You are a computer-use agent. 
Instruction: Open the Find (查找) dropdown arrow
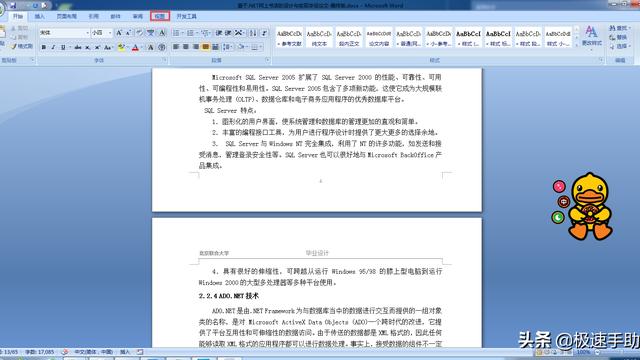pyautogui.click(x=630, y=28)
